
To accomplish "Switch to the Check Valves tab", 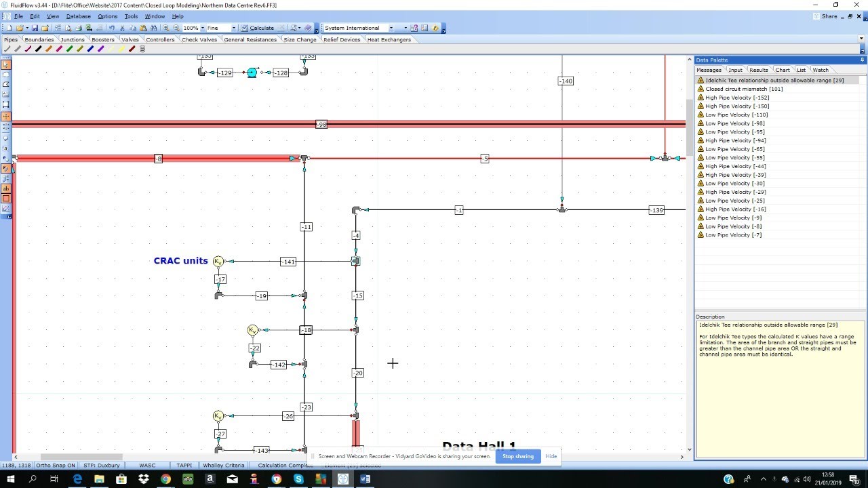I will point(199,39).
